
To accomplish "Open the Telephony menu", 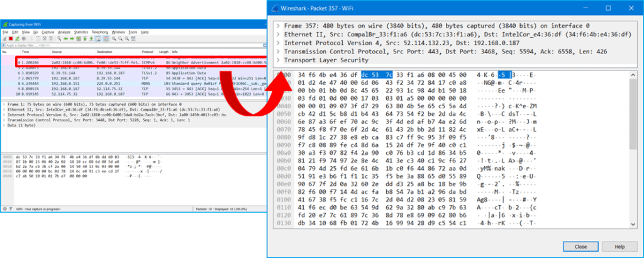I will pyautogui.click(x=100, y=32).
